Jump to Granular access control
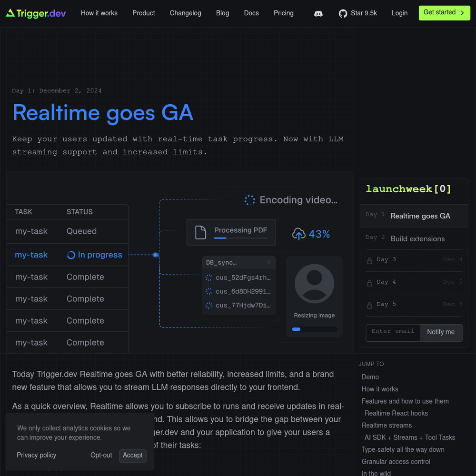 point(396,462)
